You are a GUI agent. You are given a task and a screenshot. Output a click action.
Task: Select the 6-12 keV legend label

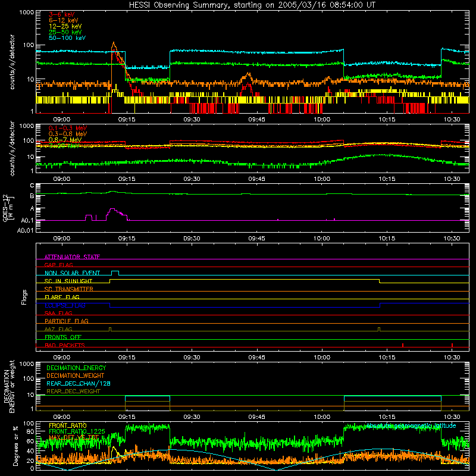(64, 20)
